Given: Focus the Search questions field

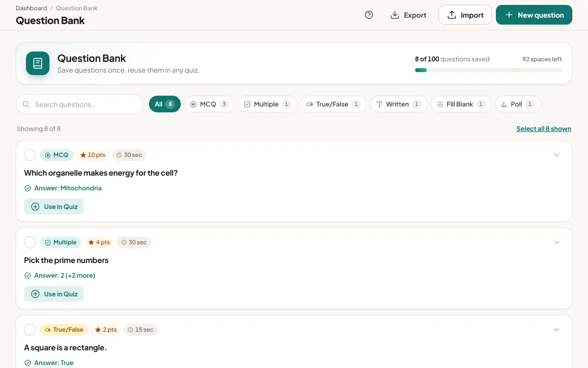Looking at the screenshot, I should pos(79,104).
